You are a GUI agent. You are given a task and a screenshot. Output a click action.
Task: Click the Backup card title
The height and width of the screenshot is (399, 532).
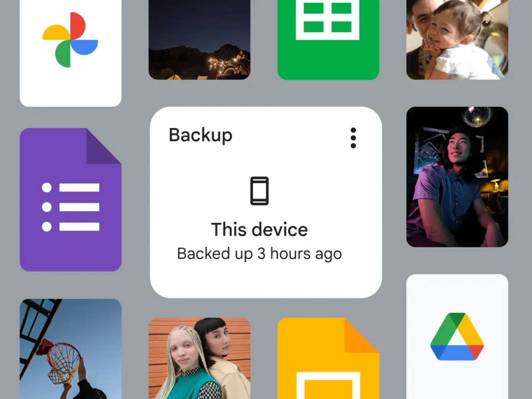(200, 135)
